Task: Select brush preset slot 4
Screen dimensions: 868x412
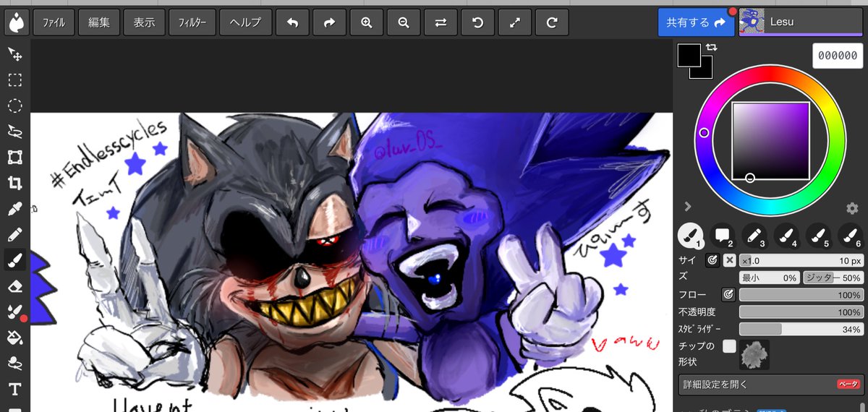Action: coord(786,235)
